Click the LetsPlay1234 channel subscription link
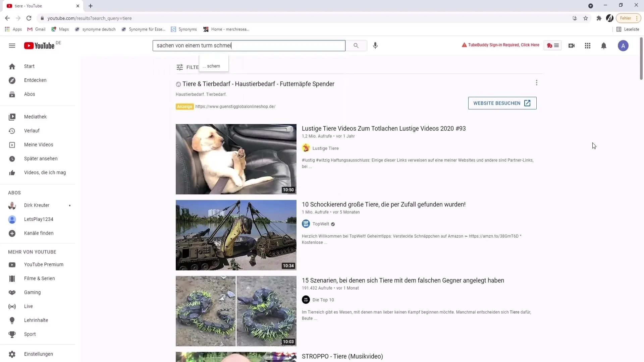Viewport: 644px width, 362px height. click(x=39, y=219)
